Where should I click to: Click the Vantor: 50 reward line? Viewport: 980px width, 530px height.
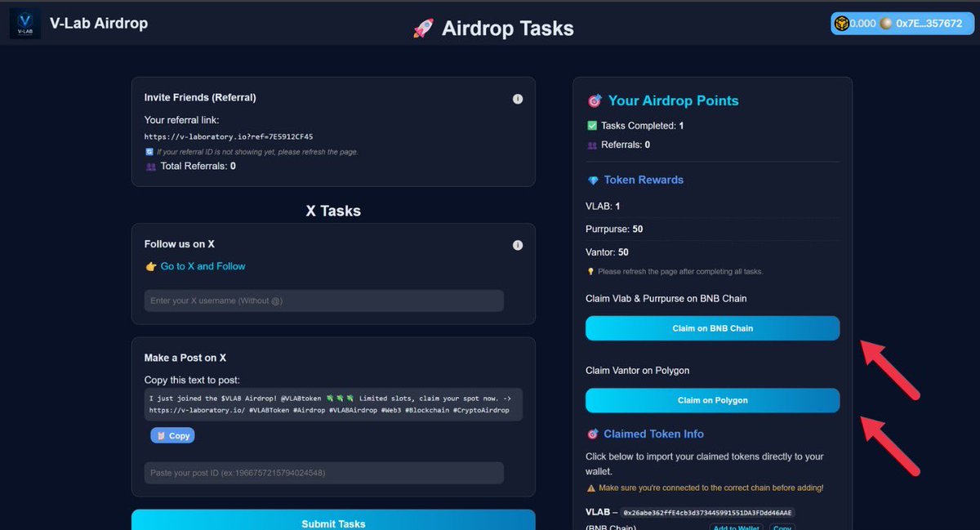(607, 252)
